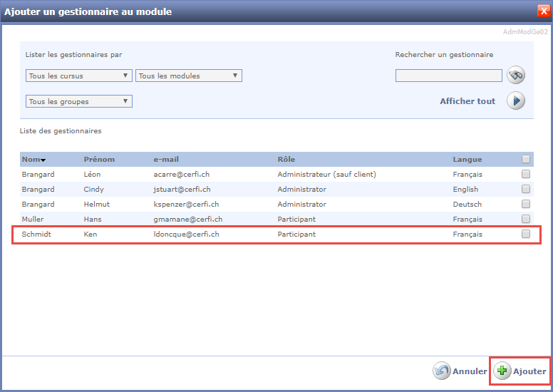This screenshot has width=553, height=392.
Task: Expand the Tous les modules dropdown
Action: coord(189,76)
